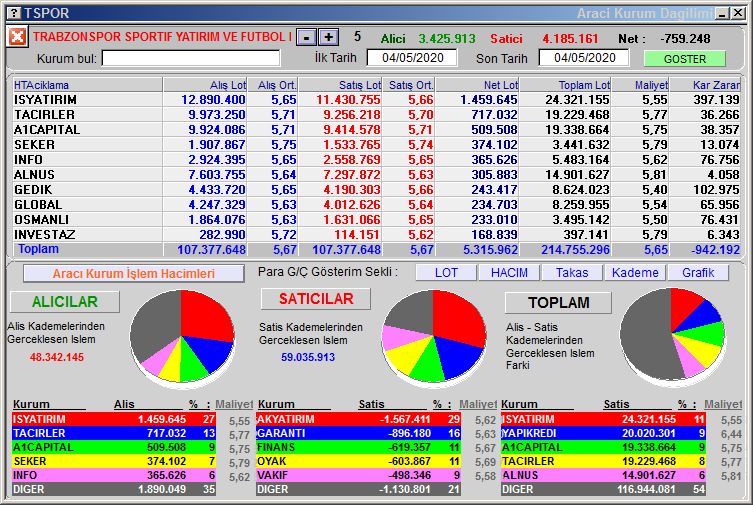The width and height of the screenshot is (753, 505).
Task: Click red AKYATIRIM row in sellers list
Action: click(359, 419)
